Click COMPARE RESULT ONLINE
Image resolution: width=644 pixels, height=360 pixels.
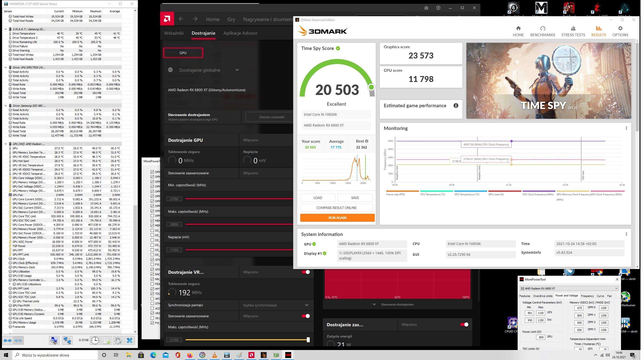click(x=337, y=208)
